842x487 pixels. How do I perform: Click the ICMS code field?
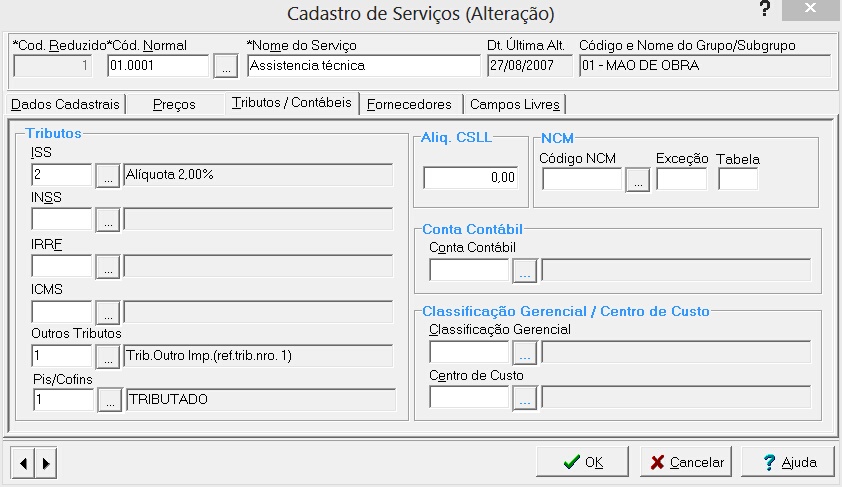point(62,311)
